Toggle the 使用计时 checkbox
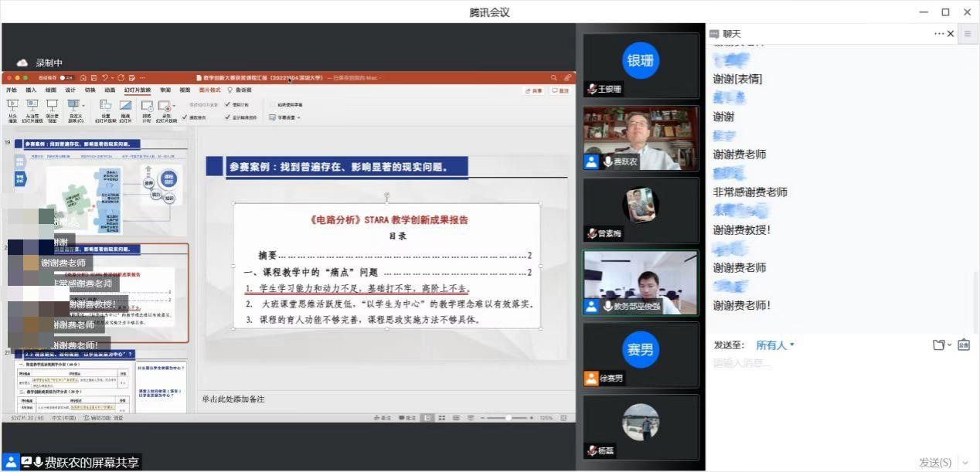 pyautogui.click(x=226, y=104)
